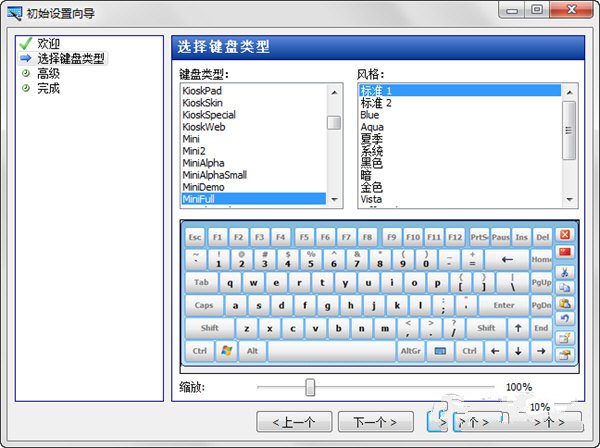Viewport: 600px width, 448px height.
Task: Click the AltGr key on preview keyboard
Action: pos(411,351)
